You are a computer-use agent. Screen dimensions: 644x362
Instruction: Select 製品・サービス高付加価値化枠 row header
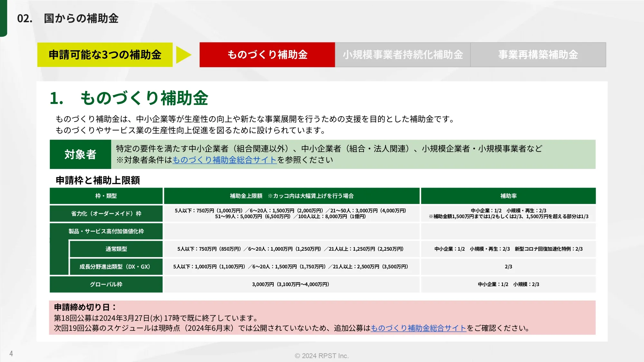tap(106, 231)
